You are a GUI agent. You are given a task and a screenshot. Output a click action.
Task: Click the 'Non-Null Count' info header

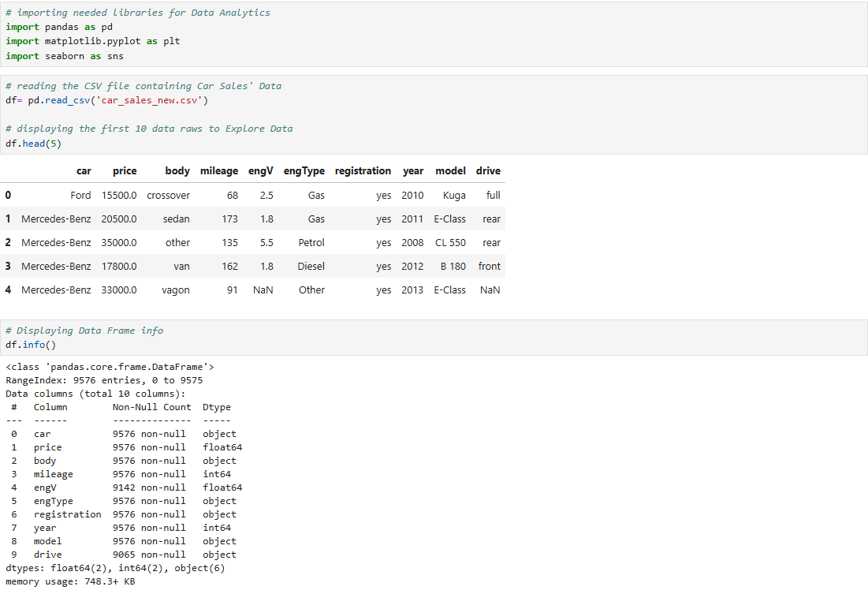tap(151, 407)
